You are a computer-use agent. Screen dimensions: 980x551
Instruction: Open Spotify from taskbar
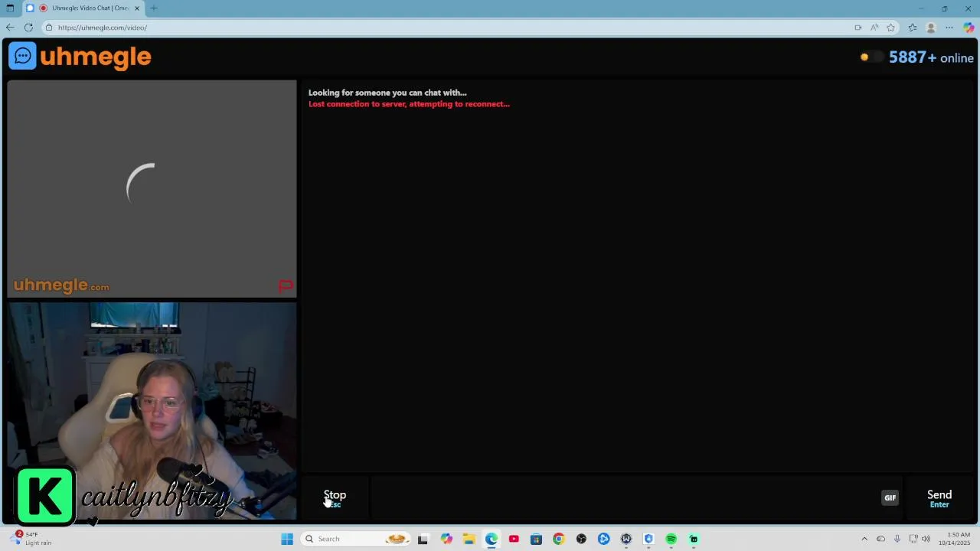[671, 539]
